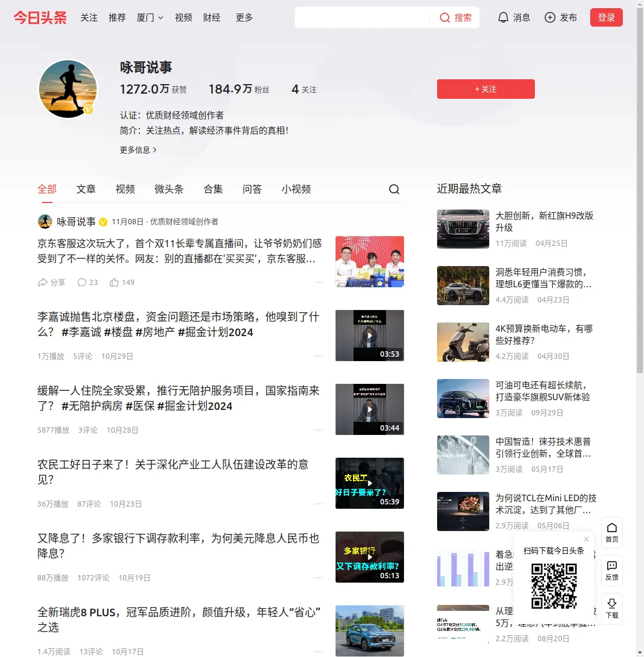Open article 洞悉年轻用户消费习惯 理想L6
The height and width of the screenshot is (657, 644).
[x=544, y=278]
